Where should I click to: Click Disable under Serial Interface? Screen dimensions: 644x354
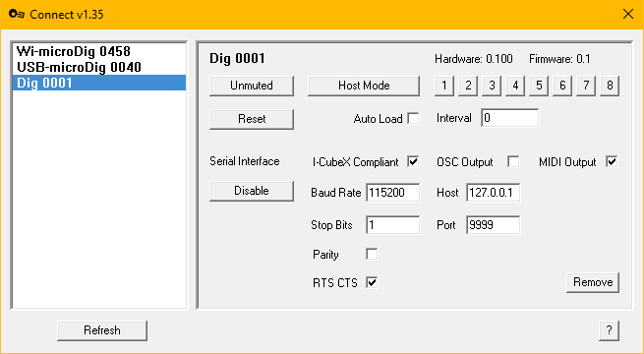point(252,191)
